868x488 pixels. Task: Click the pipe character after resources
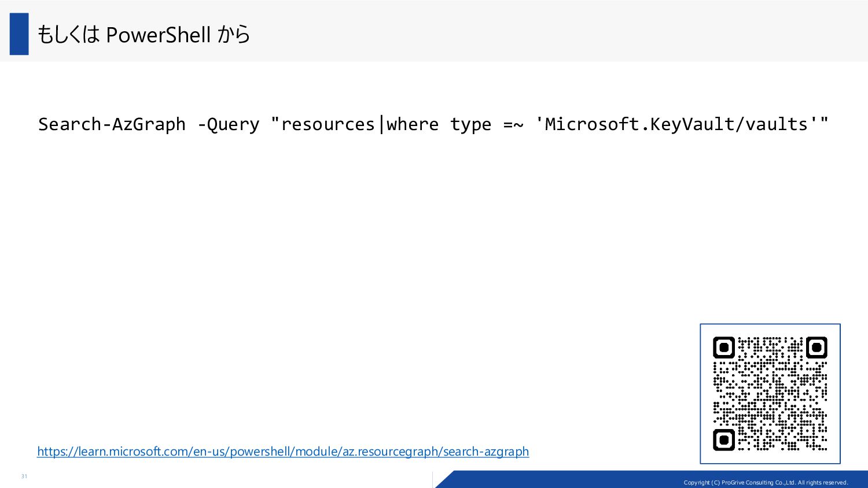point(381,124)
